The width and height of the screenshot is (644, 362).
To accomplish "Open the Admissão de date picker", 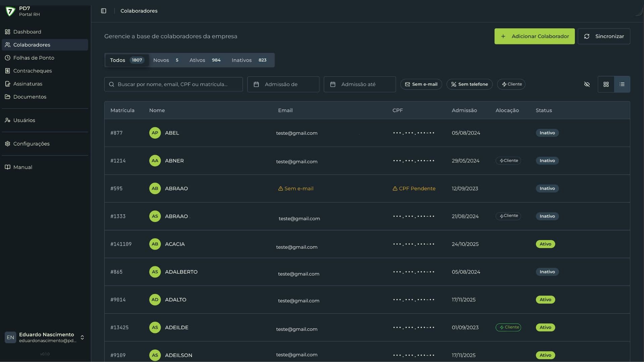I will point(283,84).
